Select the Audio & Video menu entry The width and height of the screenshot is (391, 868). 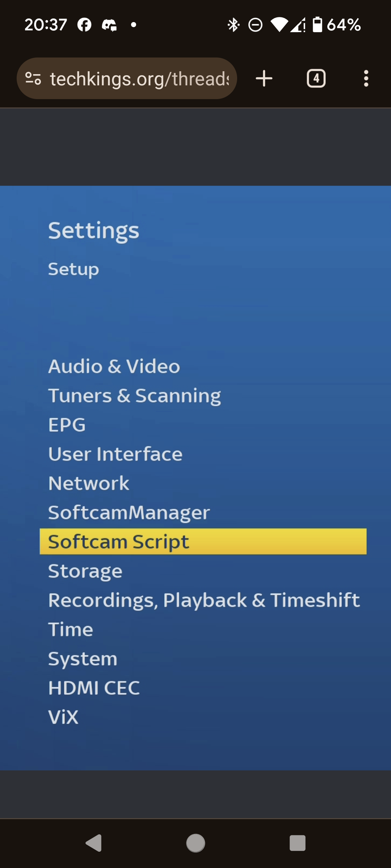[114, 366]
